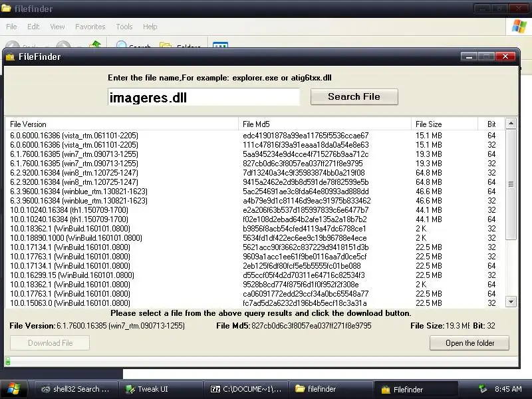This screenshot has height=399, width=532.
Task: Switch to Tweak UI taskbar item
Action: [x=160, y=389]
